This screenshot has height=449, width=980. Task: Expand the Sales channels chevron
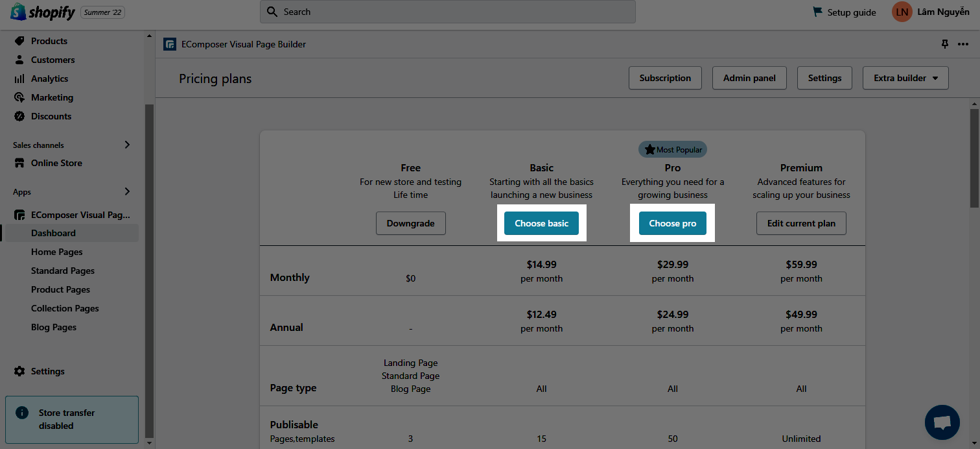tap(127, 145)
